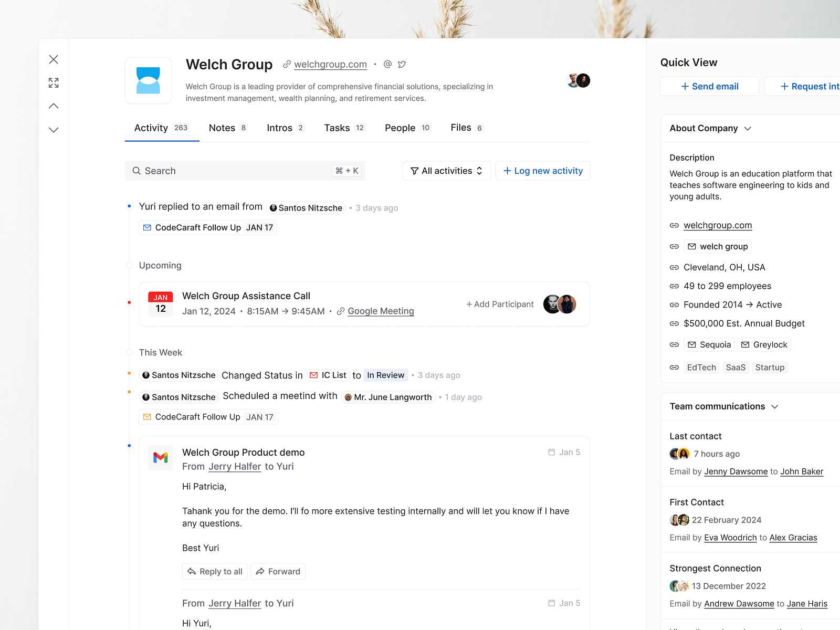This screenshot has height=630, width=840.
Task: Open Alex Gracias link under First Contact
Action: coord(793,538)
